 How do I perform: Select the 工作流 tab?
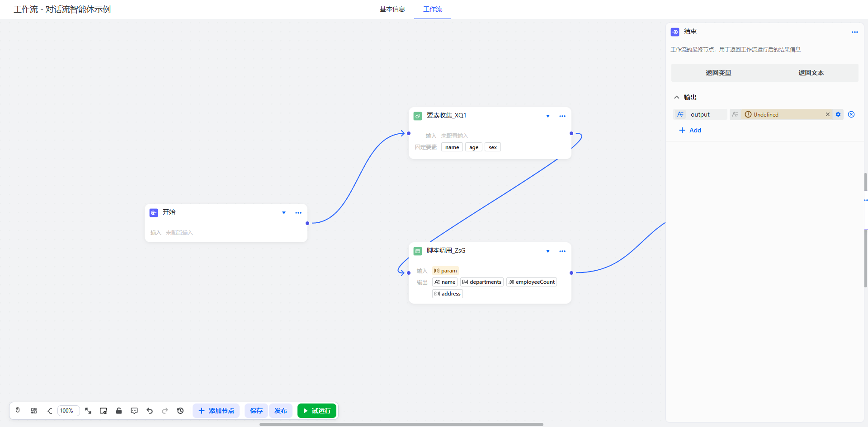pyautogui.click(x=433, y=9)
